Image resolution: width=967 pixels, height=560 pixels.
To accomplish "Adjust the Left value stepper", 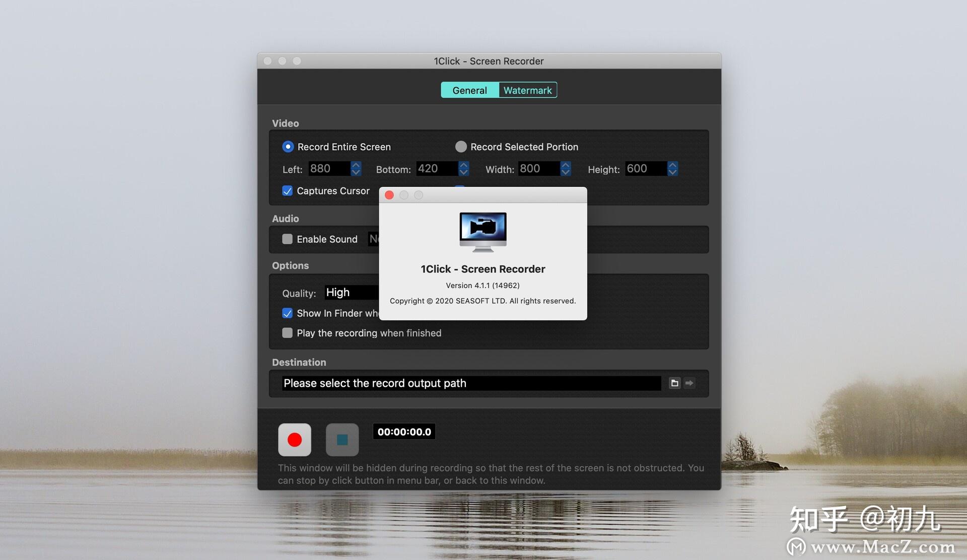I will tap(356, 169).
